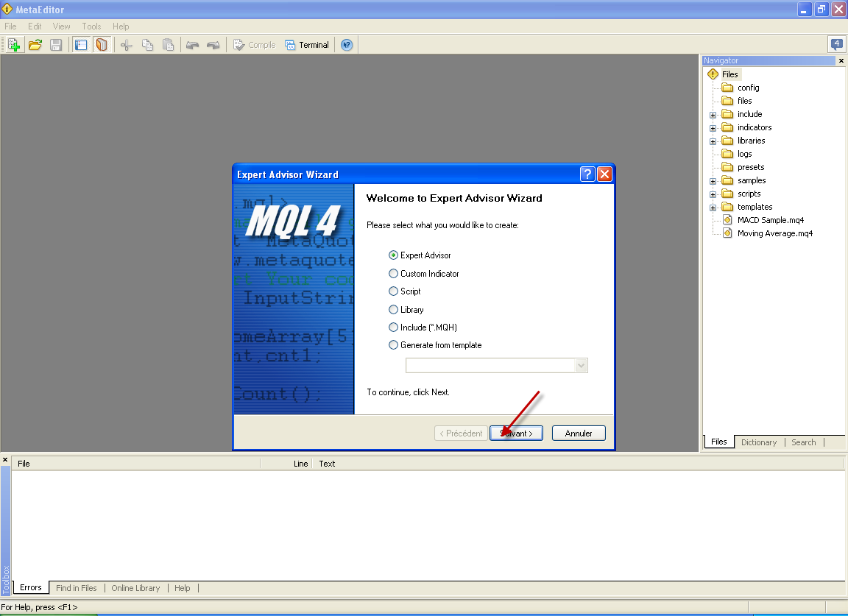Screen dimensions: 848x616
Task: Switch to the Errors tab in Toolbox
Action: 31,587
